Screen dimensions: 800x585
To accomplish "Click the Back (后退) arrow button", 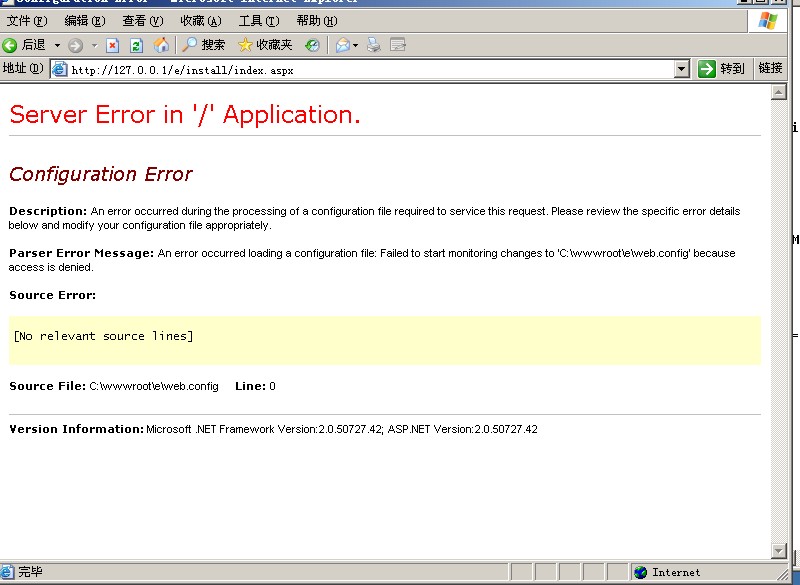I will (x=24, y=45).
